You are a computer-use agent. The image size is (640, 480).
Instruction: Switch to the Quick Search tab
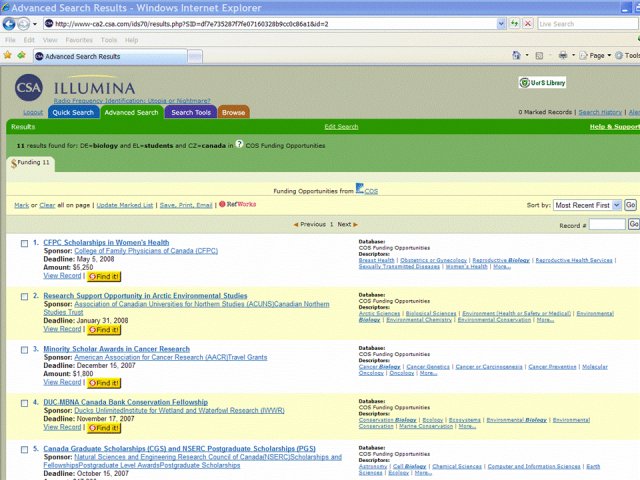click(x=73, y=112)
